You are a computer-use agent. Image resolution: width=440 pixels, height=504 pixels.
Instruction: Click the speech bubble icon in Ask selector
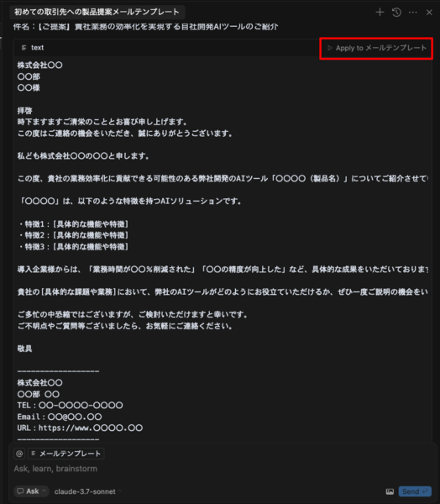pyautogui.click(x=20, y=491)
